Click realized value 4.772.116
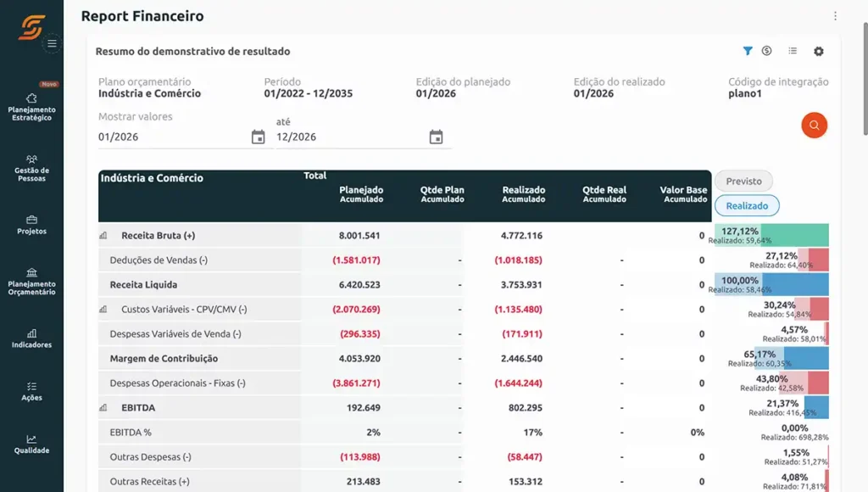This screenshot has height=492, width=868. click(521, 236)
